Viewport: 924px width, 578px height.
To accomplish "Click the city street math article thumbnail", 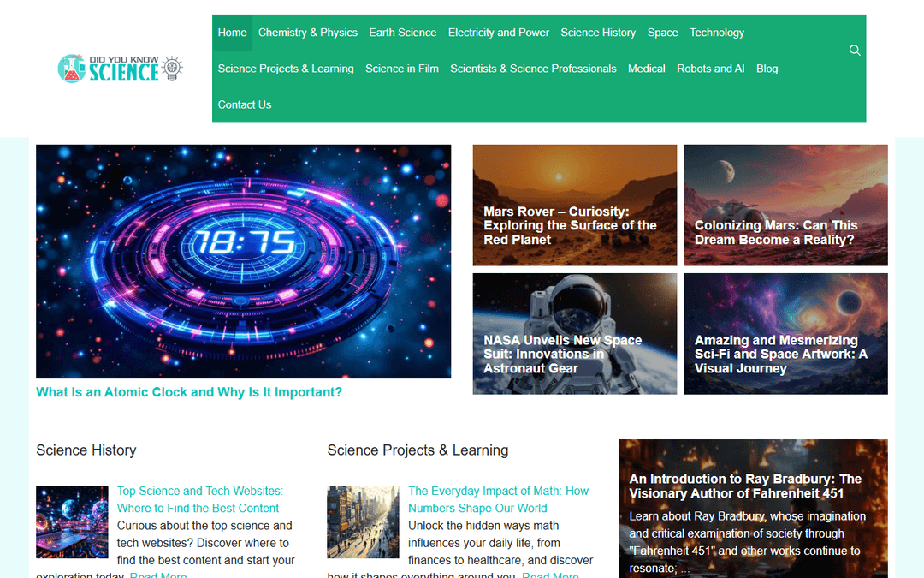I will tap(363, 522).
